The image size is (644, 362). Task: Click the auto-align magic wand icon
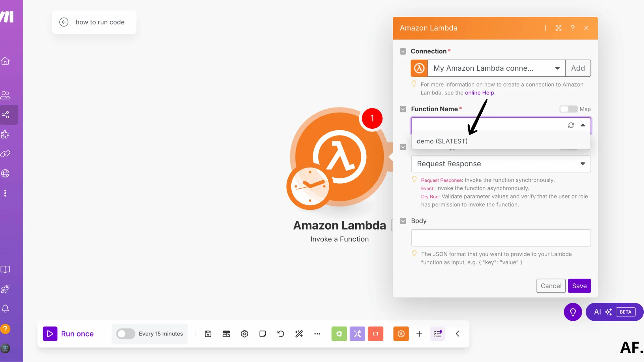(x=299, y=334)
